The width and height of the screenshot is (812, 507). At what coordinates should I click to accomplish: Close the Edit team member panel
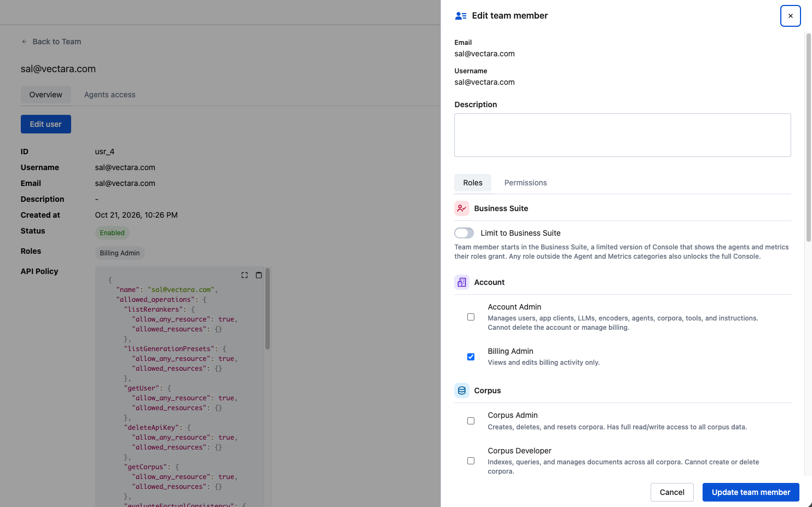tap(790, 16)
